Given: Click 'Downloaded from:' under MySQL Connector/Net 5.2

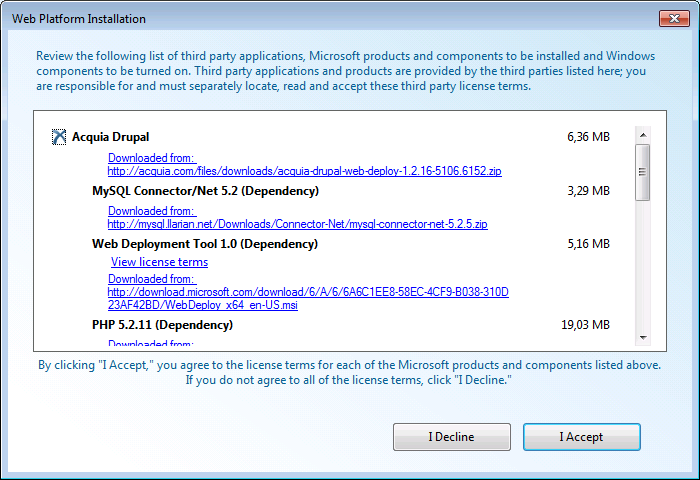Looking at the screenshot, I should 152,211.
